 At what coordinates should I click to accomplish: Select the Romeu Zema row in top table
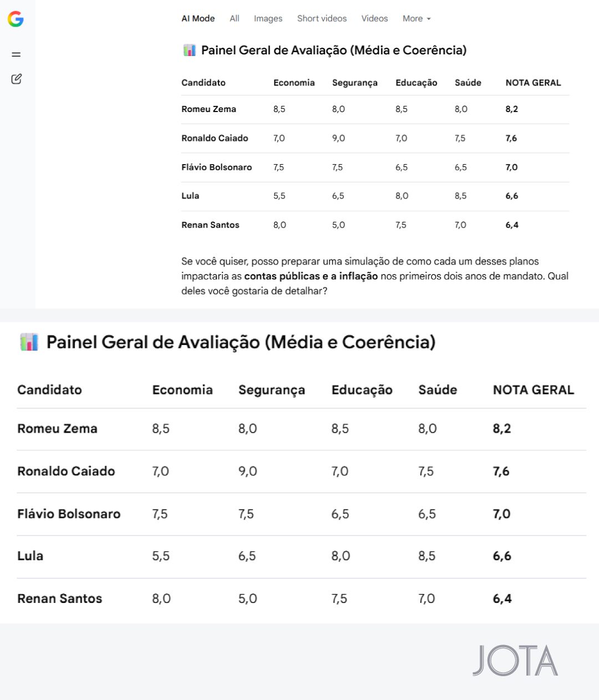click(375, 109)
